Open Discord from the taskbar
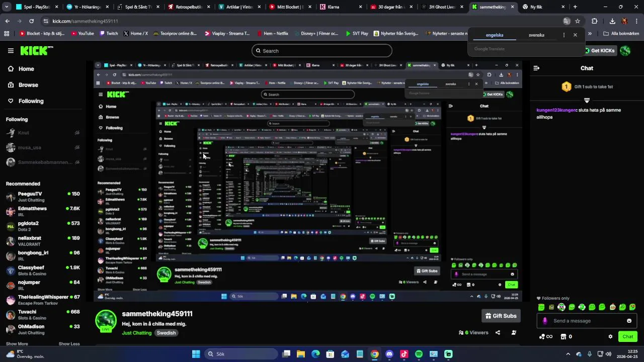The image size is (644, 362). [x=389, y=354]
